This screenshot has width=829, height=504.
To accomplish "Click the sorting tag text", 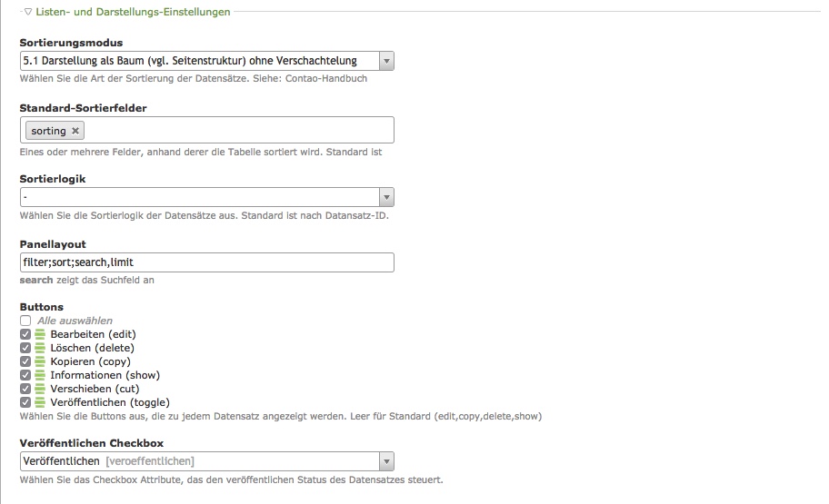I will pos(49,131).
